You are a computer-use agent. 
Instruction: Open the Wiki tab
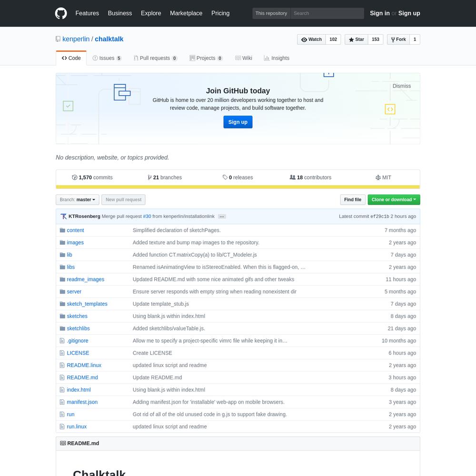244,58
